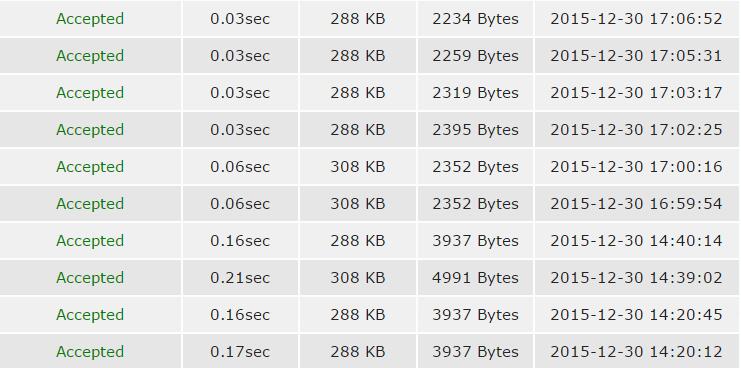Click the 0.17sec runtime cell
The image size is (741, 368).
(240, 351)
